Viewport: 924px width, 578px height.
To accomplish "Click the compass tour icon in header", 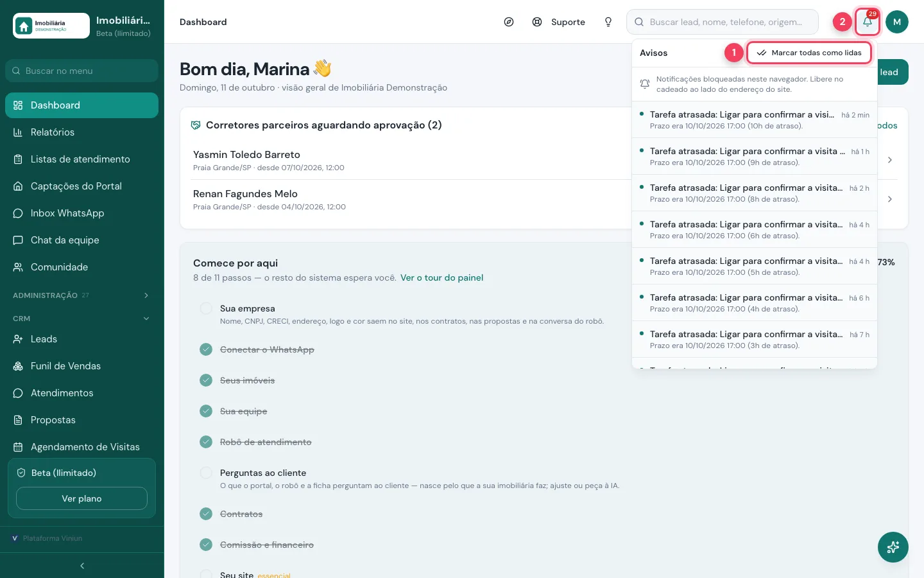I will 509,22.
